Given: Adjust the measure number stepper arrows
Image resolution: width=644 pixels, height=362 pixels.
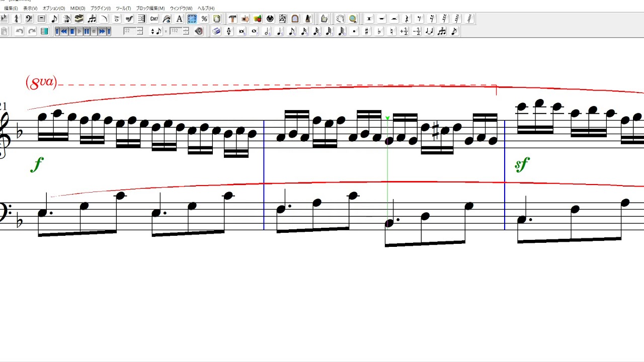Looking at the screenshot, I should pos(140,31).
